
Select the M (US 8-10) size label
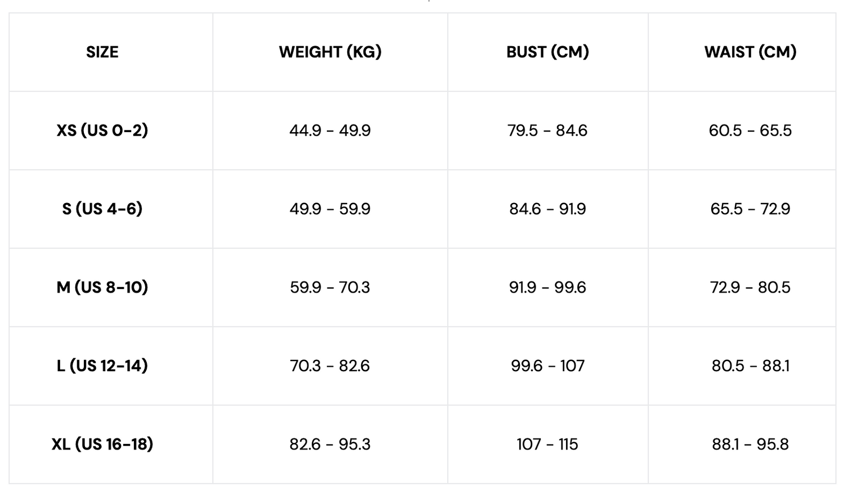click(102, 287)
